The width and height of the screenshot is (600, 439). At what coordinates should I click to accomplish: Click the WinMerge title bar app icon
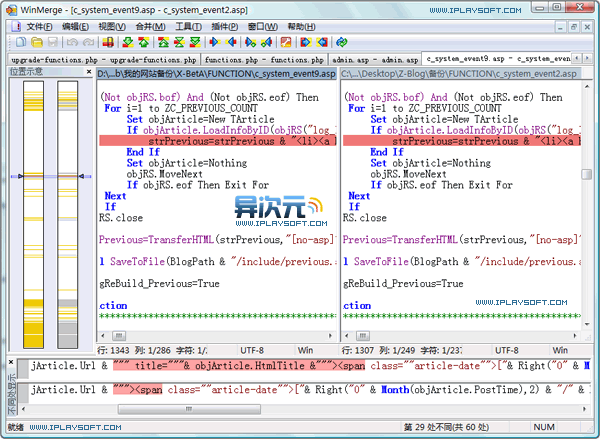pos(11,10)
